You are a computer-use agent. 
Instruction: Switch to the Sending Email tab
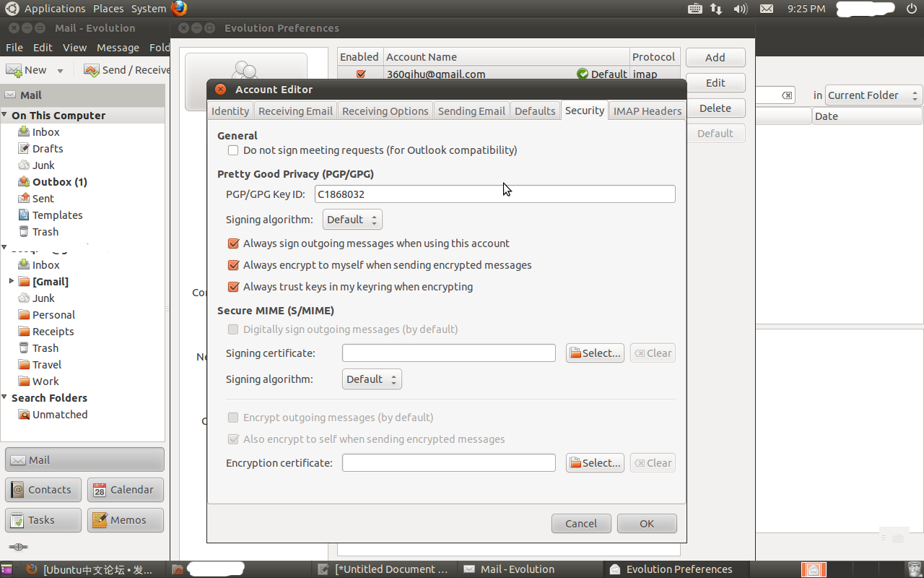coord(471,111)
